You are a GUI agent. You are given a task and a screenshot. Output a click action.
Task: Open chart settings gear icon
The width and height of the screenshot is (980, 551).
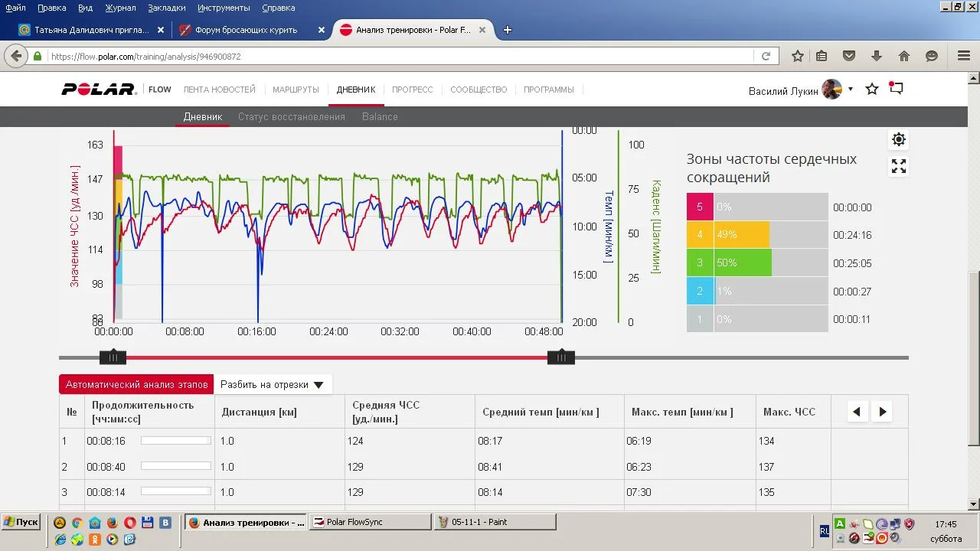(899, 139)
